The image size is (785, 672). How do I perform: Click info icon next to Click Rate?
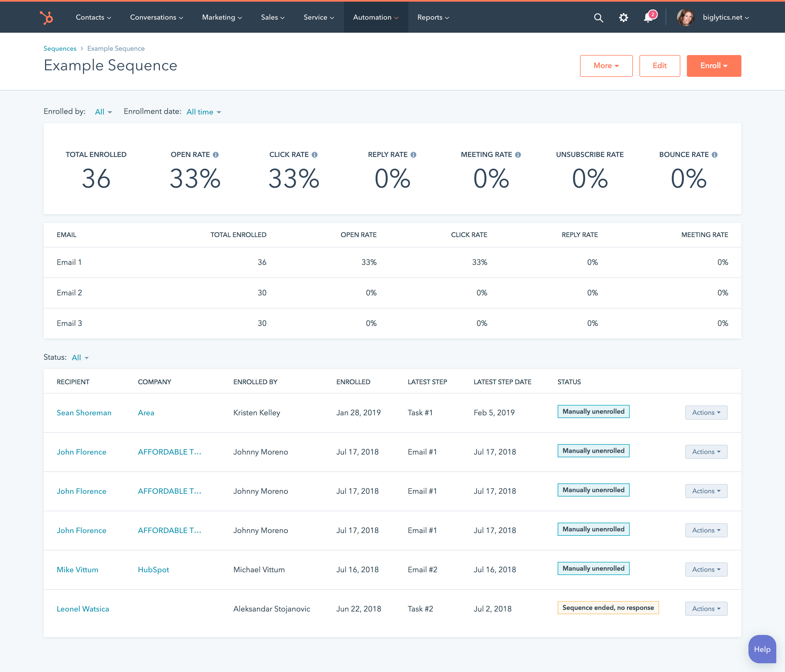pos(315,155)
